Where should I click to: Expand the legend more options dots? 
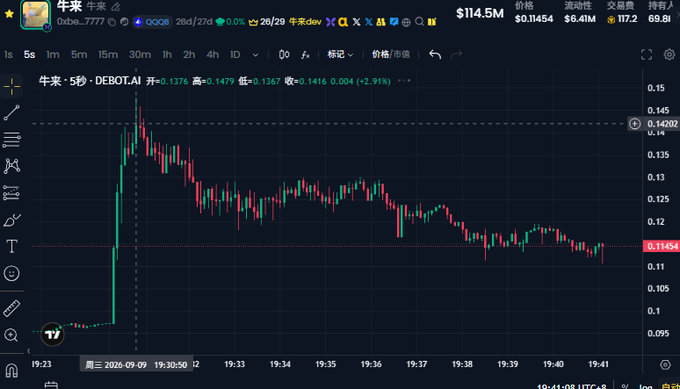(x=404, y=81)
